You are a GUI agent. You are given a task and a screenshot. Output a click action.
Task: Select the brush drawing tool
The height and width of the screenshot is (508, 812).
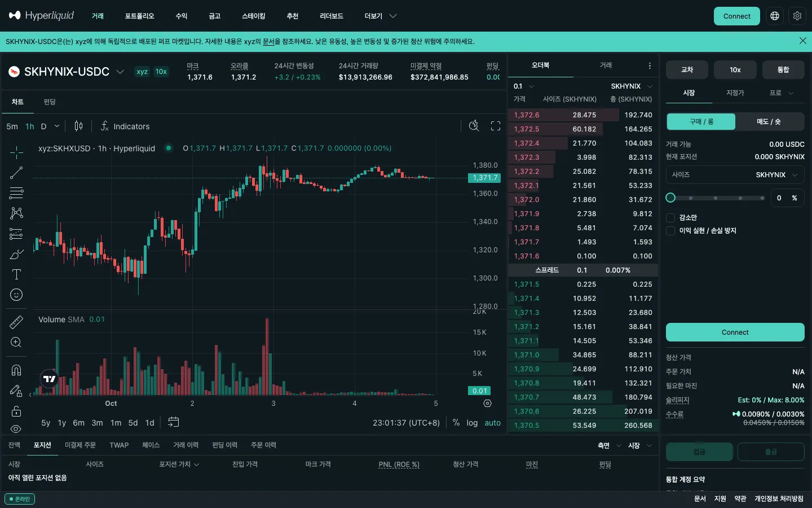(16, 254)
